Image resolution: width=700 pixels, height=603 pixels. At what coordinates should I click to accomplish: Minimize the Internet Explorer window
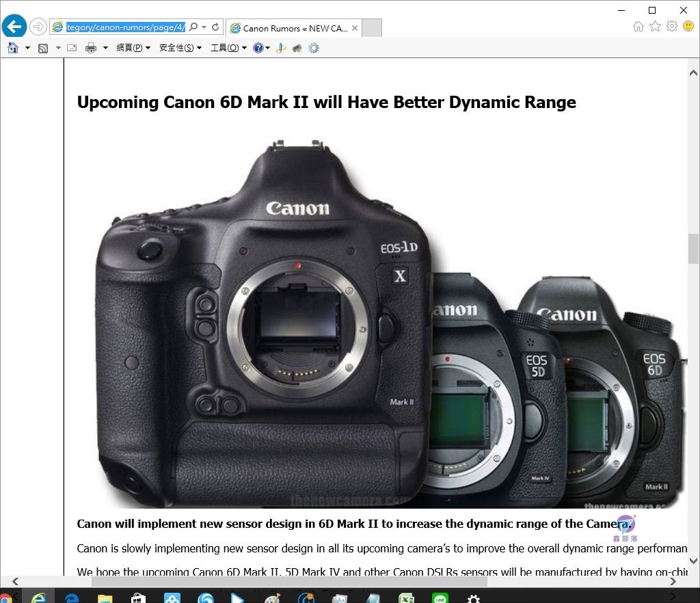[621, 10]
